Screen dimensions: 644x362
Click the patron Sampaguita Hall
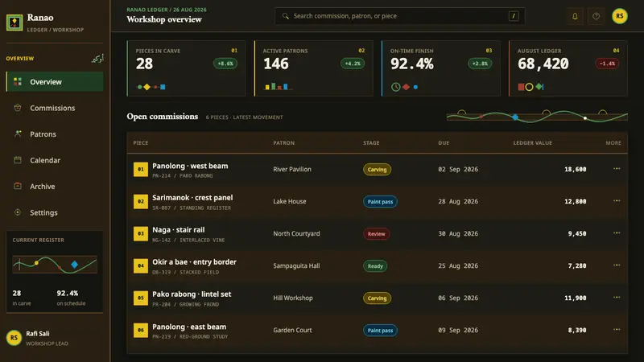(x=296, y=265)
